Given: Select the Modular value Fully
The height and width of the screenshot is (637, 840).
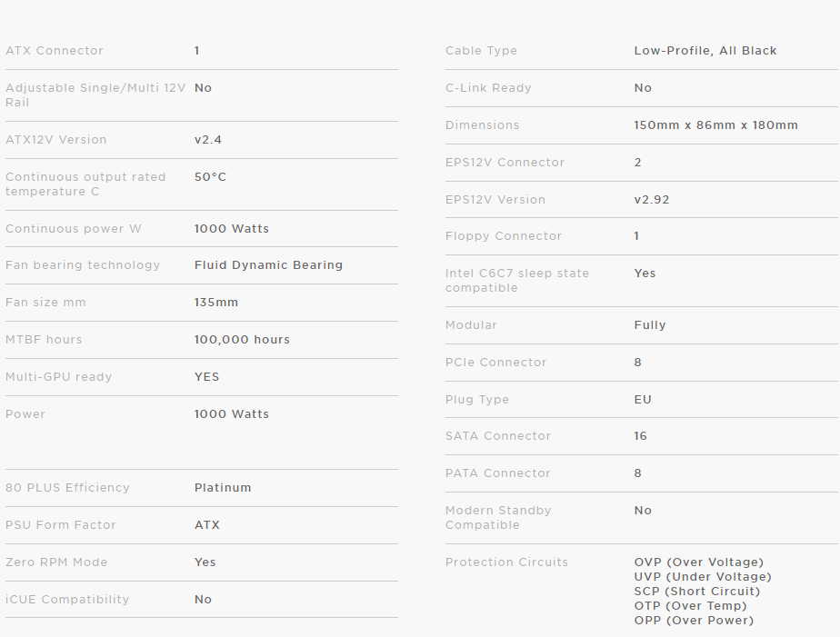Looking at the screenshot, I should 650,325.
